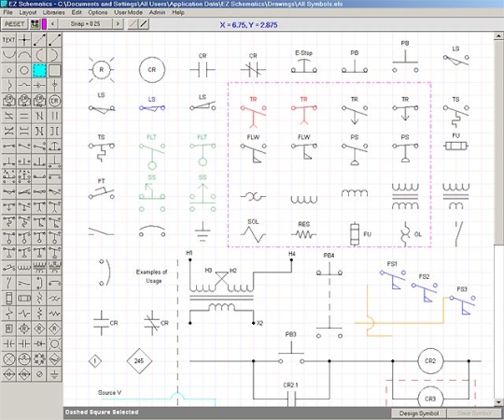
Task: Open the User Mode menu
Action: (128, 12)
